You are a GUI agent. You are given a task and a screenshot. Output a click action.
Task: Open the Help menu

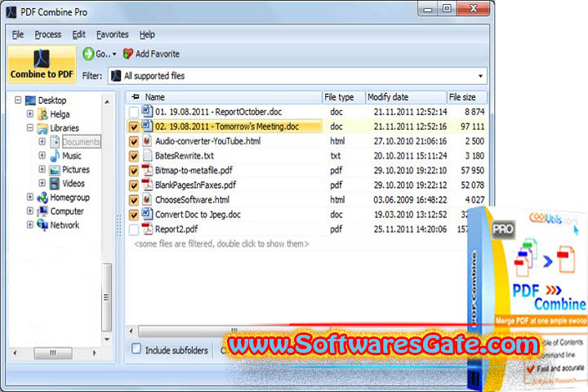(x=147, y=34)
